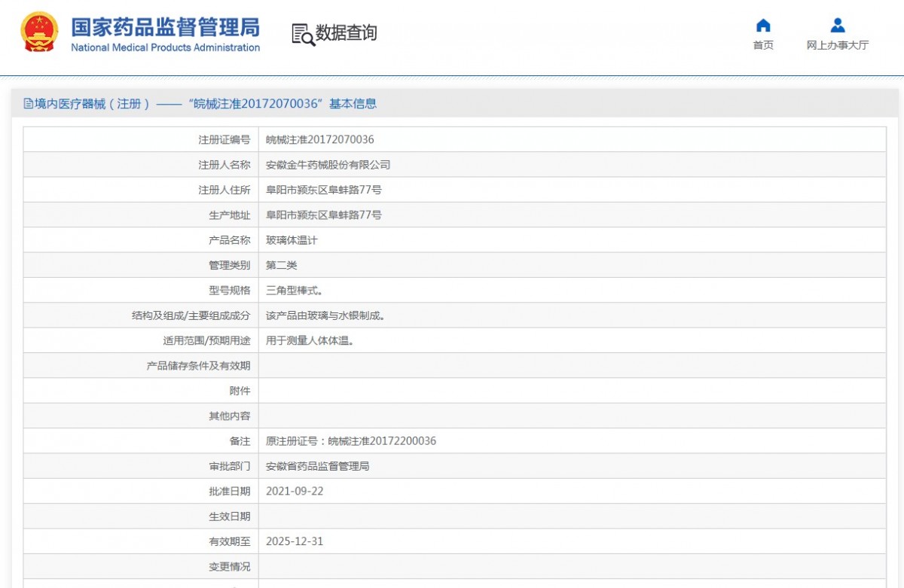Select date 2021-09-22
The height and width of the screenshot is (588, 904).
(x=295, y=491)
